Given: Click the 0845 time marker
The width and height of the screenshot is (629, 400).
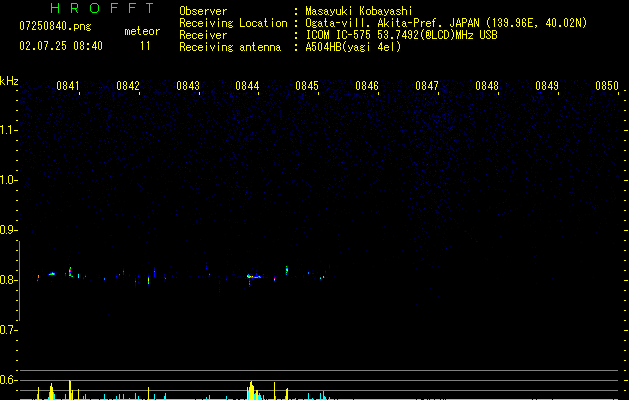Looking at the screenshot, I should [x=307, y=86].
